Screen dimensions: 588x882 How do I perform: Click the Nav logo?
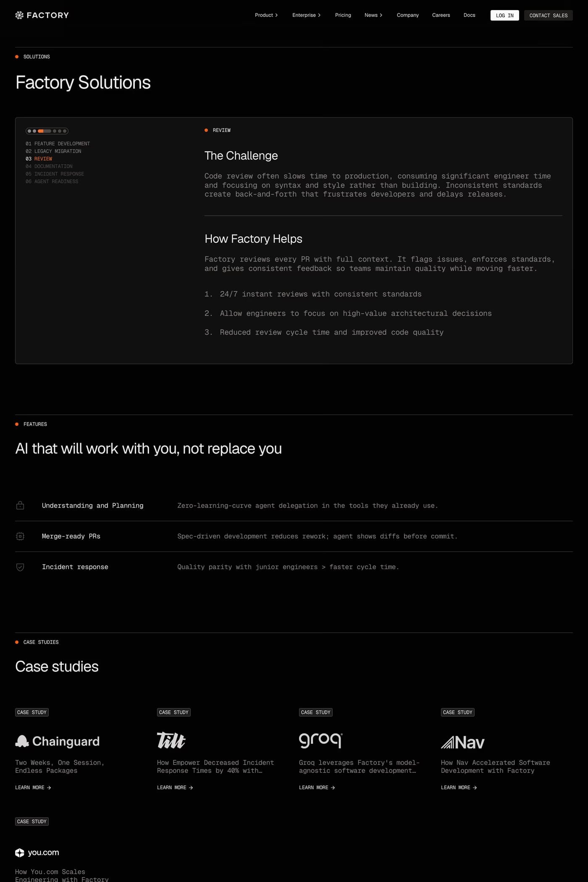tap(463, 743)
